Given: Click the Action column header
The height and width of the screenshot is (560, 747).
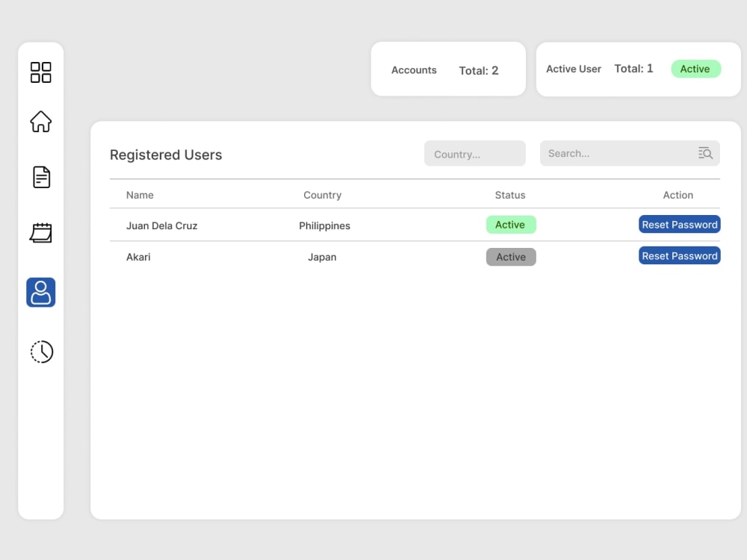Looking at the screenshot, I should coord(678,195).
